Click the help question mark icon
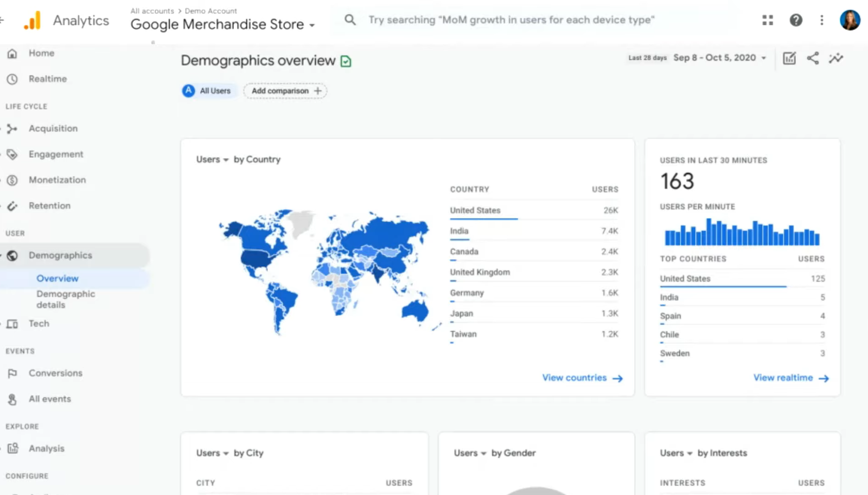 point(795,20)
